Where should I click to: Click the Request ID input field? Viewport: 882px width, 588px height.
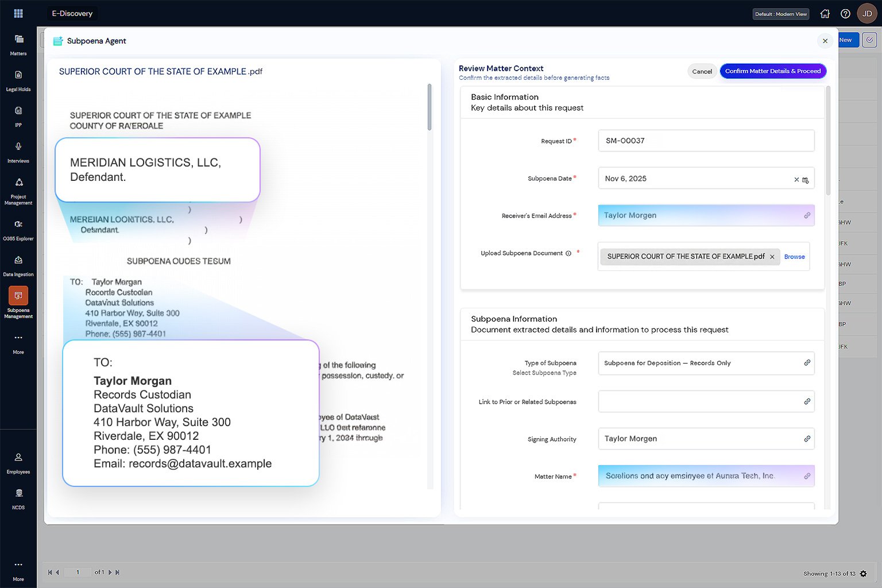click(706, 141)
